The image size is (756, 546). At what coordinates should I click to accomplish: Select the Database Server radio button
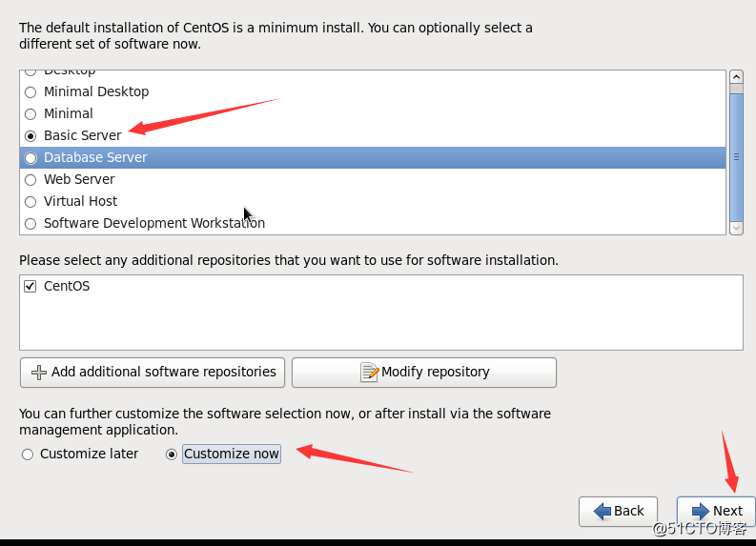(x=31, y=158)
